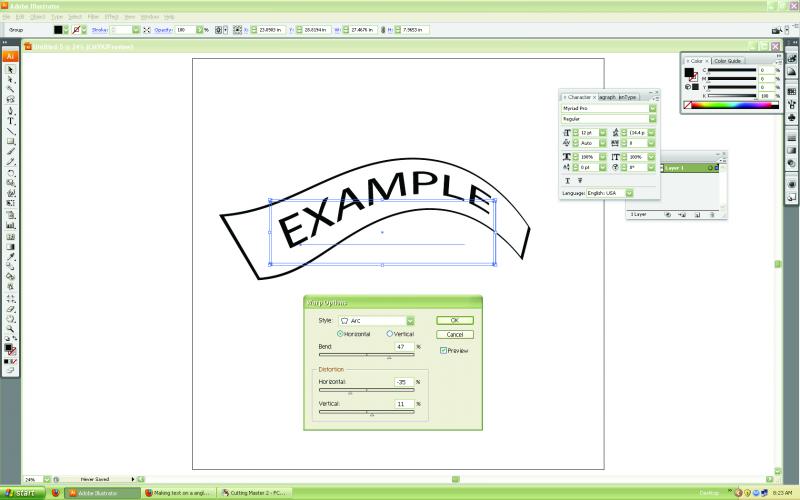Click the Create New Layer icon
The width and height of the screenshot is (800, 500).
(697, 215)
